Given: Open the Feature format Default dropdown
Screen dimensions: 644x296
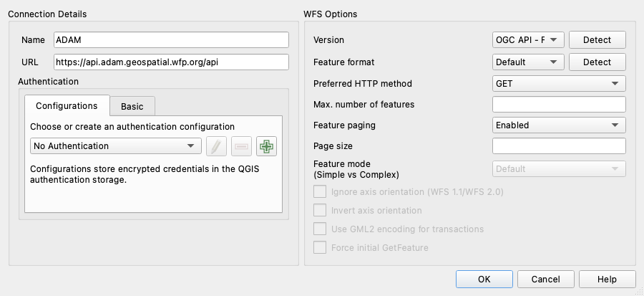Looking at the screenshot, I should pyautogui.click(x=528, y=62).
